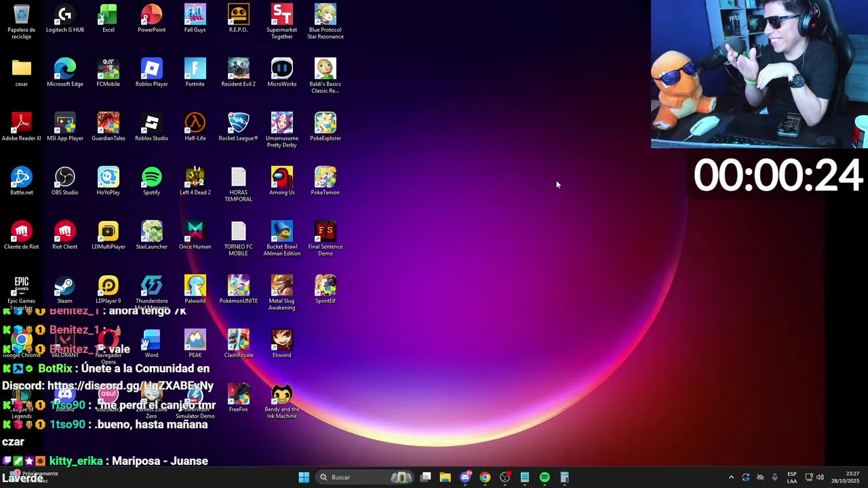Select the Roblox Player shortcut

[x=152, y=73]
